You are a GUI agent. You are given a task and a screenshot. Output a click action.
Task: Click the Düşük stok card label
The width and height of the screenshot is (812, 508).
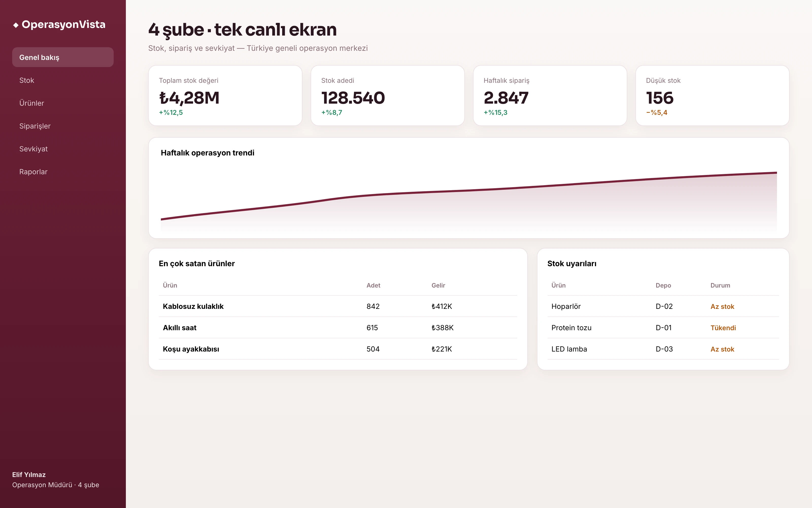(663, 81)
